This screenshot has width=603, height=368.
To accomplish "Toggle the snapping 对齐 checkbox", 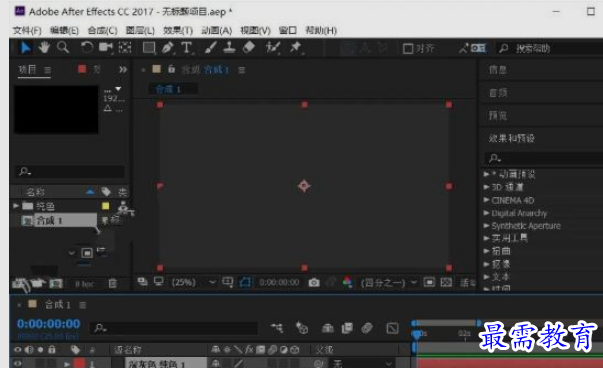I will 408,48.
